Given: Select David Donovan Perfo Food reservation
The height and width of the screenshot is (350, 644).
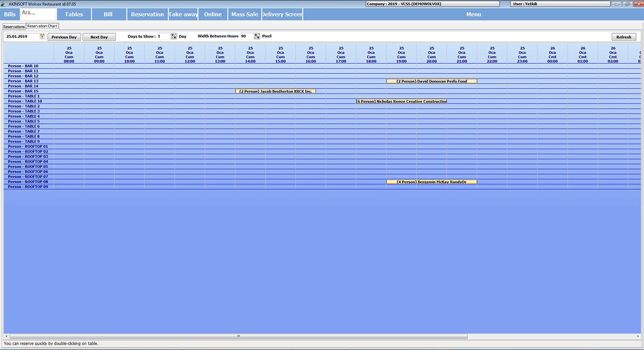Looking at the screenshot, I should (431, 81).
